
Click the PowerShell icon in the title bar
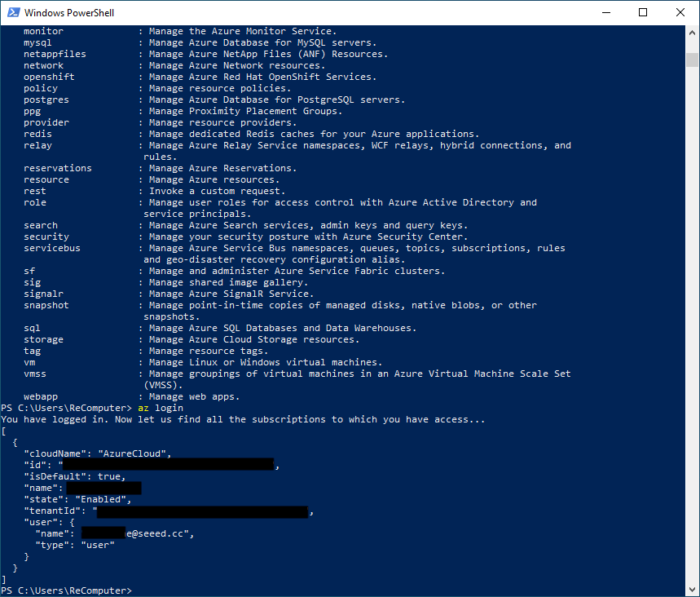coord(13,12)
